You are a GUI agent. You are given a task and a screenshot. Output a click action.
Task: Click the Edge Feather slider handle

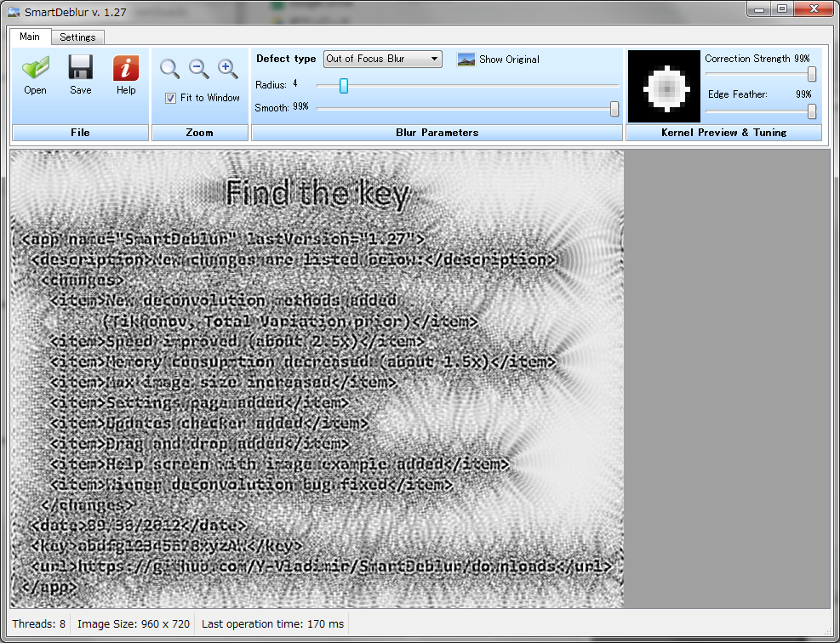tap(812, 111)
